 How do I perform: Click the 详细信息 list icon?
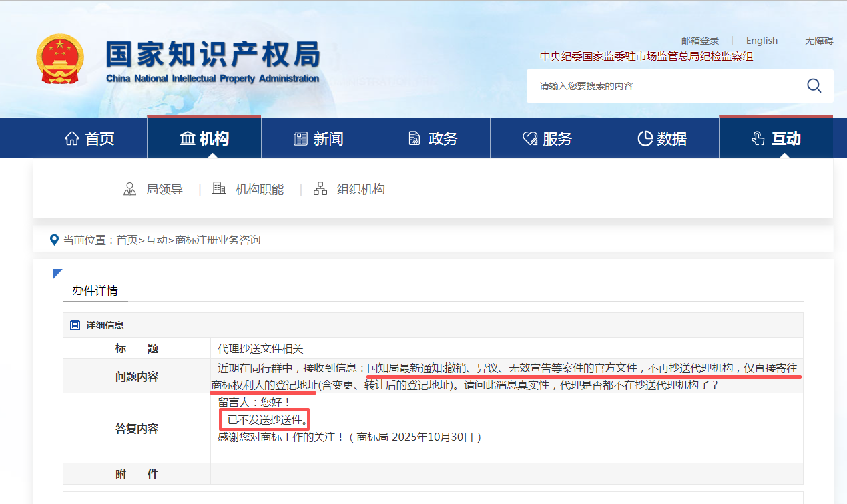75,325
